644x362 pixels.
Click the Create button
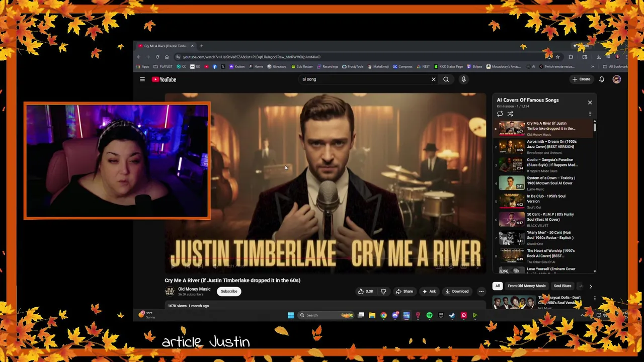tap(581, 79)
